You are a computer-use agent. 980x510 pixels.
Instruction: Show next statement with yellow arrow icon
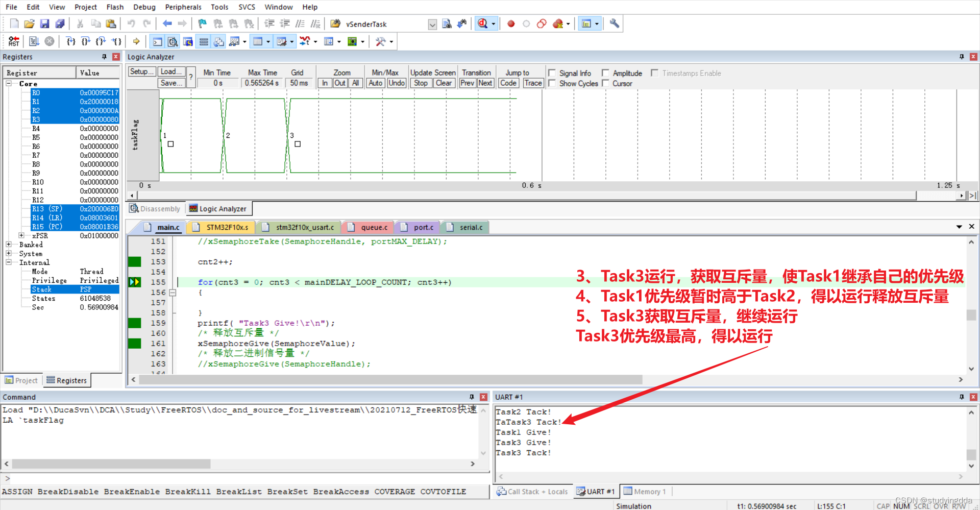point(136,41)
